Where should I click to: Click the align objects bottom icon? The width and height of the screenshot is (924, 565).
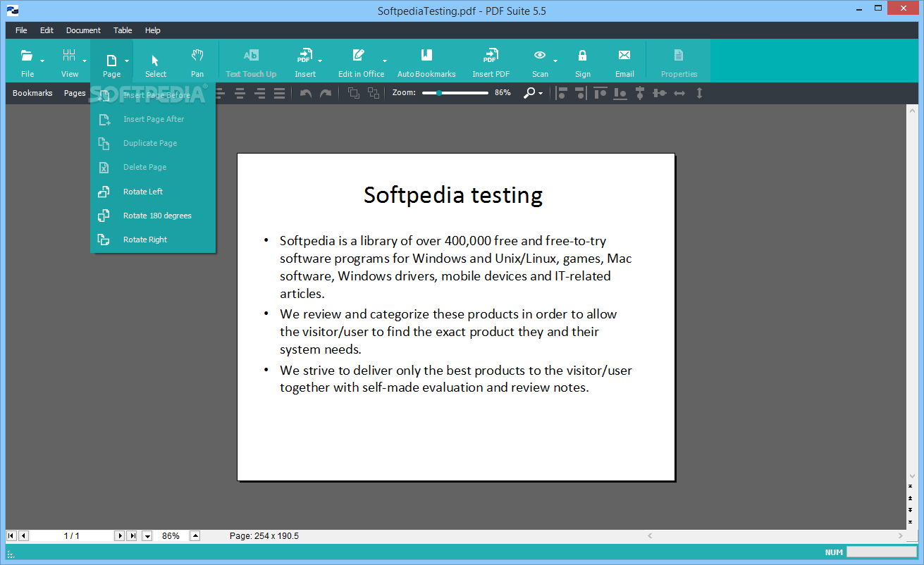pos(620,93)
